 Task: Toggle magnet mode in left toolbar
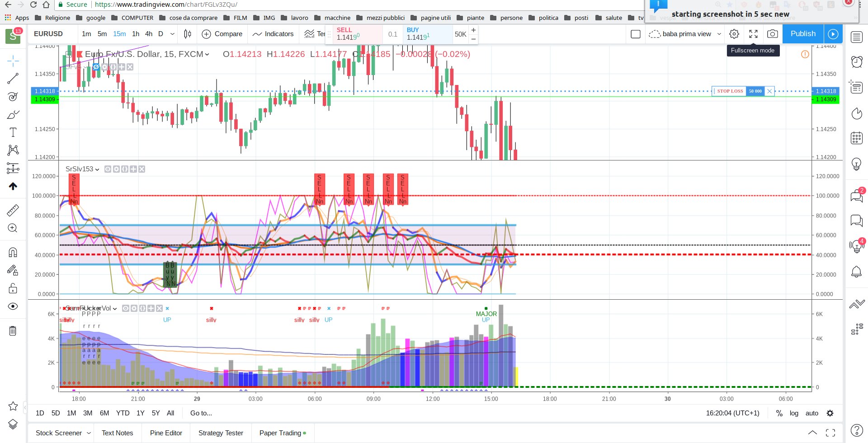pyautogui.click(x=13, y=252)
